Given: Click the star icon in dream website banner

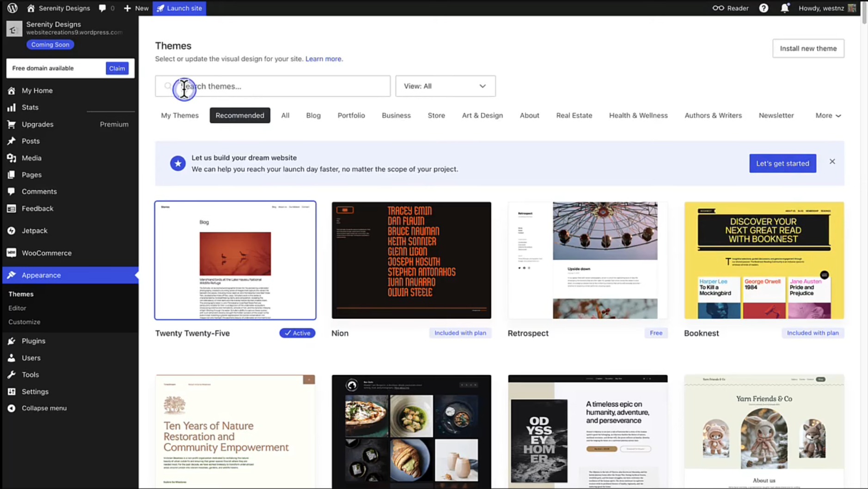Looking at the screenshot, I should pyautogui.click(x=177, y=163).
